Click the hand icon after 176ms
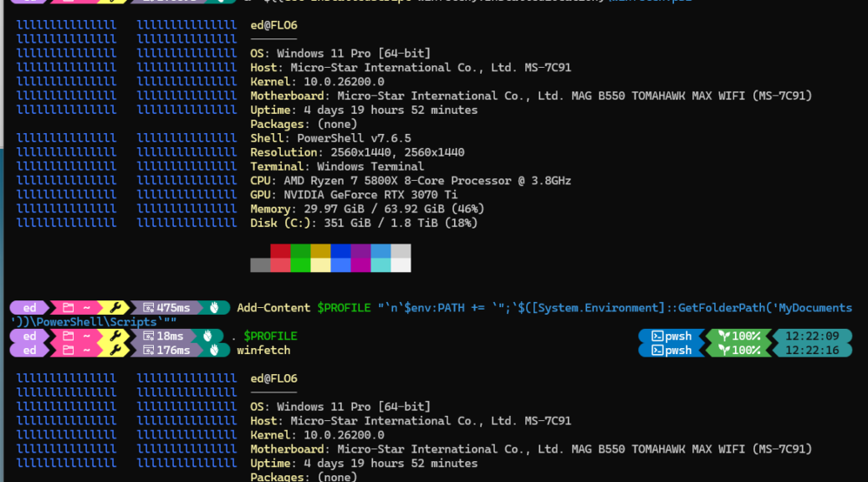Screen dimensions: 868x482 pyautogui.click(x=214, y=350)
